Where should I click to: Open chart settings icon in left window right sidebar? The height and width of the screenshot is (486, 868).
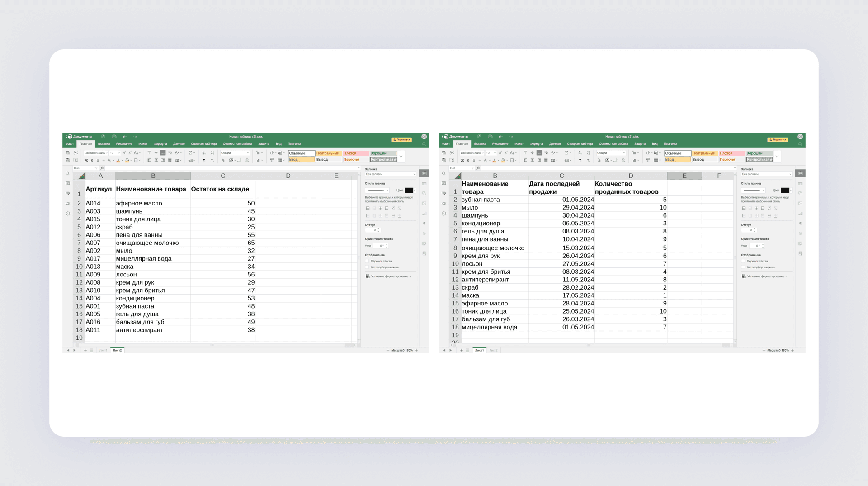424,214
